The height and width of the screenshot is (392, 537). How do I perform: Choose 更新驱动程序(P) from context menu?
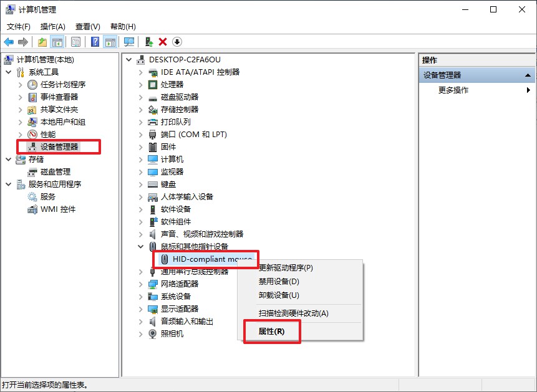[286, 268]
